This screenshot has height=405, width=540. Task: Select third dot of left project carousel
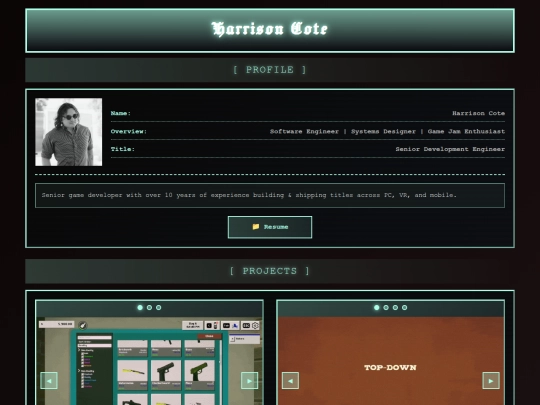click(x=159, y=308)
